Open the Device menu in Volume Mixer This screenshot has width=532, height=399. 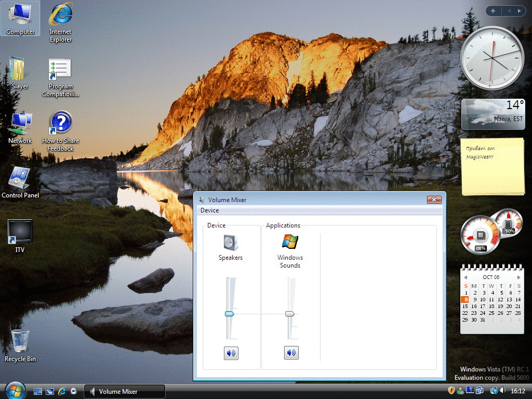(x=209, y=210)
